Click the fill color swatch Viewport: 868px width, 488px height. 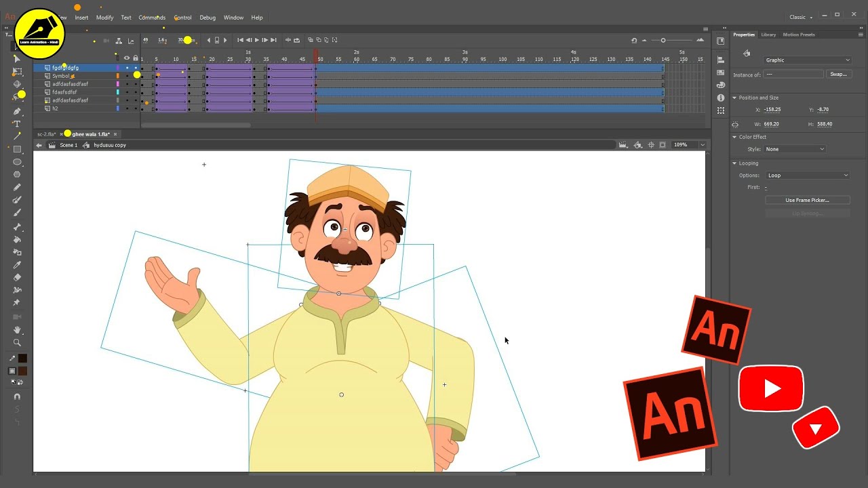[x=22, y=371]
